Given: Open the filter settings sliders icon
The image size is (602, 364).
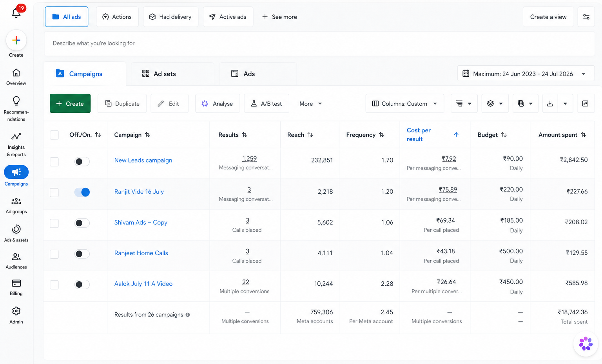Looking at the screenshot, I should click(x=586, y=17).
